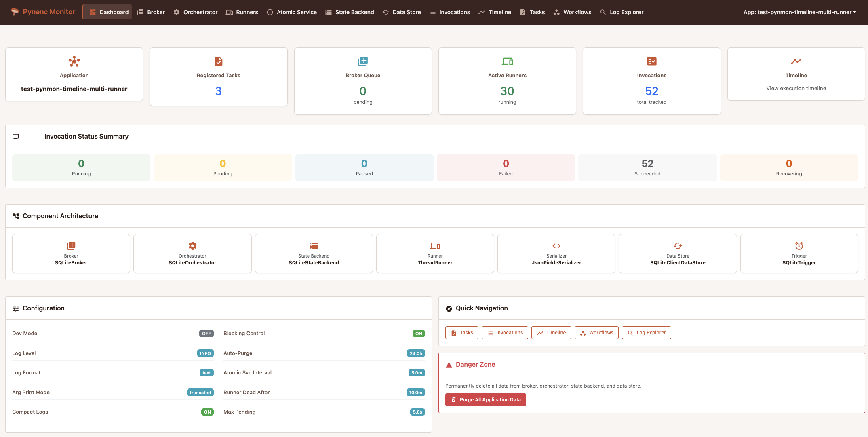Switch to the Invocations tab
The height and width of the screenshot is (437, 868).
point(449,12)
